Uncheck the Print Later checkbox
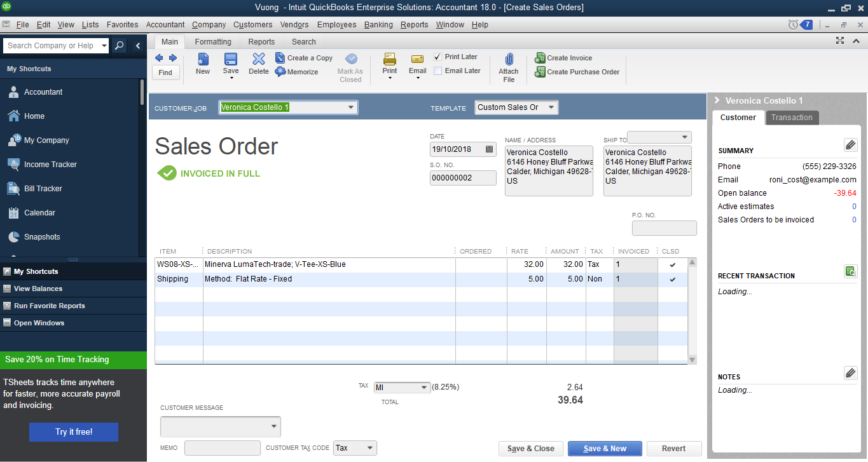 pyautogui.click(x=437, y=57)
